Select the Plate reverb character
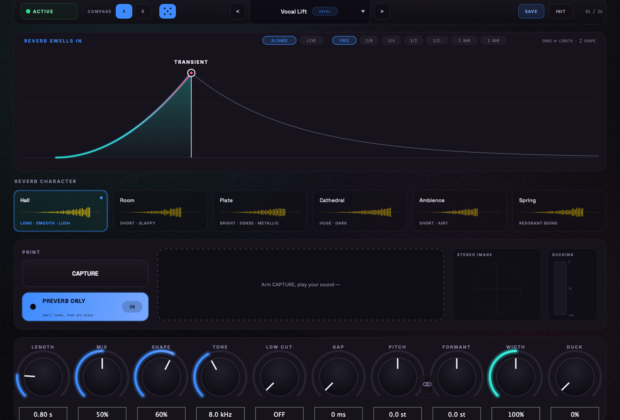 pyautogui.click(x=260, y=211)
